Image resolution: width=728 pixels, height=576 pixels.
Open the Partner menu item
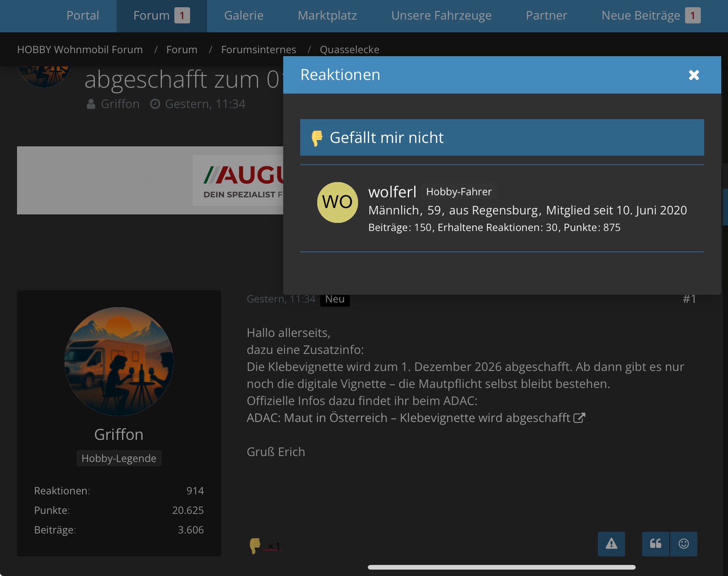(546, 16)
